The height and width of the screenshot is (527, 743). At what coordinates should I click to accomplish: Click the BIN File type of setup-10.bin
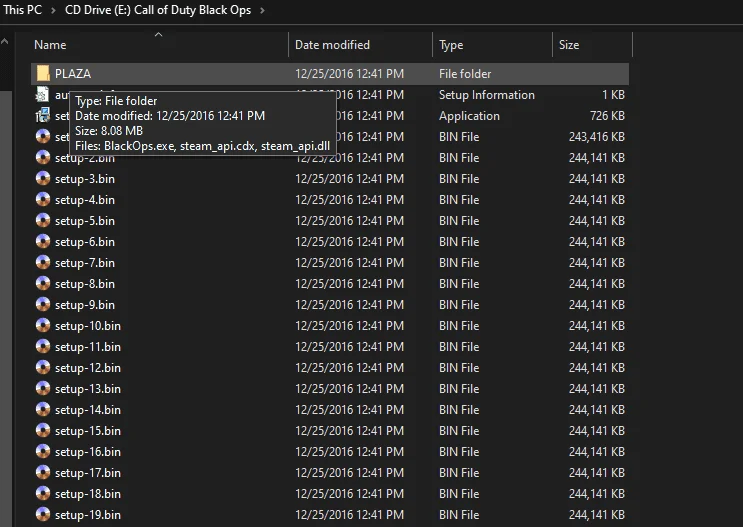click(x=459, y=326)
